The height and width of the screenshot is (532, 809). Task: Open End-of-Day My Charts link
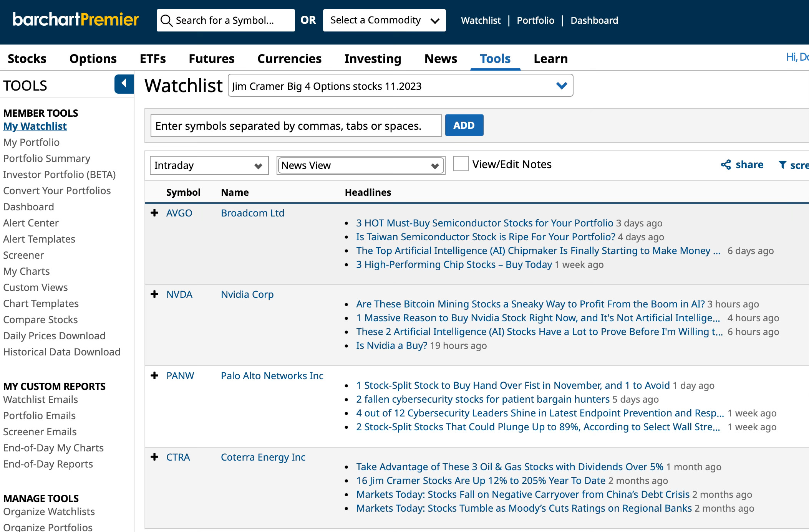click(53, 448)
